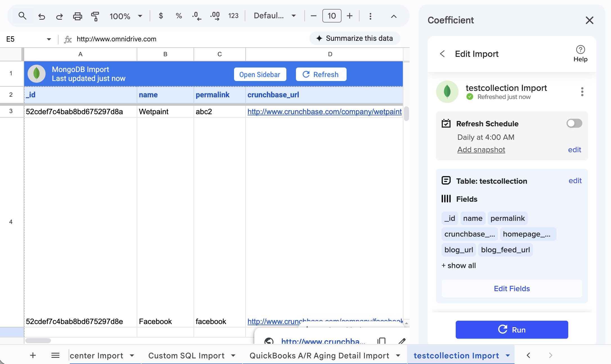Screen dimensions: 611x364
Task: Open the cell name box dropdown arrow
Action: point(49,39)
